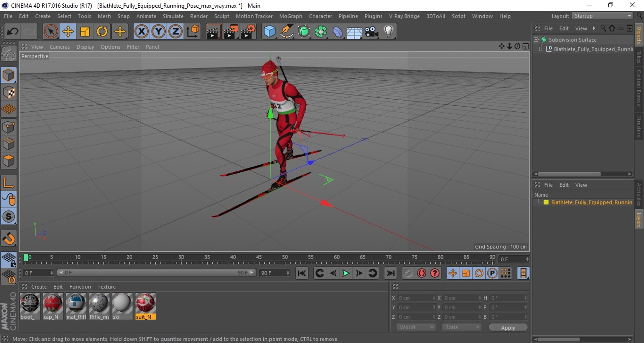This screenshot has width=644, height=343.
Task: Add a Subdivision Surface generator
Action: point(304,32)
